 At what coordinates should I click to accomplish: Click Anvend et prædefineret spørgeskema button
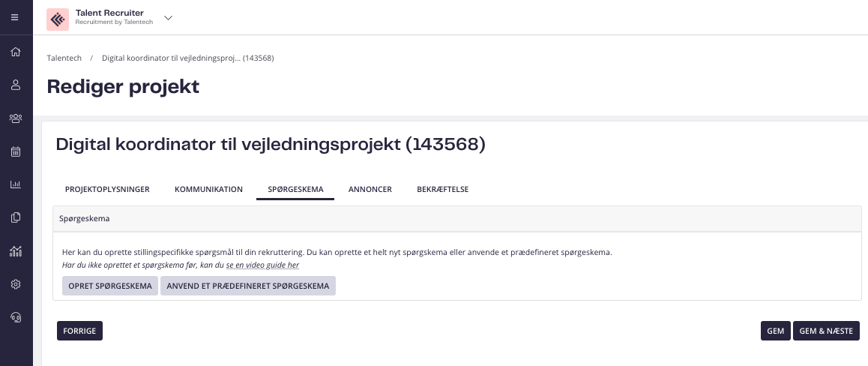pos(248,286)
